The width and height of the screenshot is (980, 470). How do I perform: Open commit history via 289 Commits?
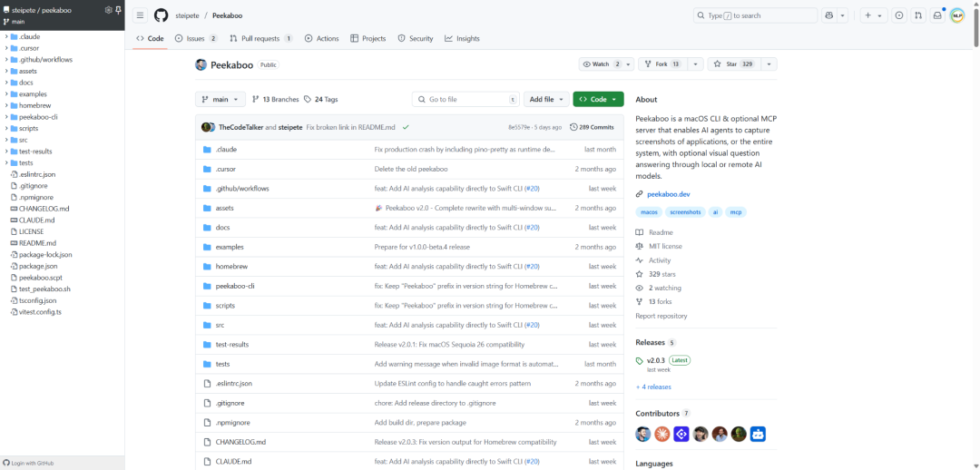coord(592,127)
